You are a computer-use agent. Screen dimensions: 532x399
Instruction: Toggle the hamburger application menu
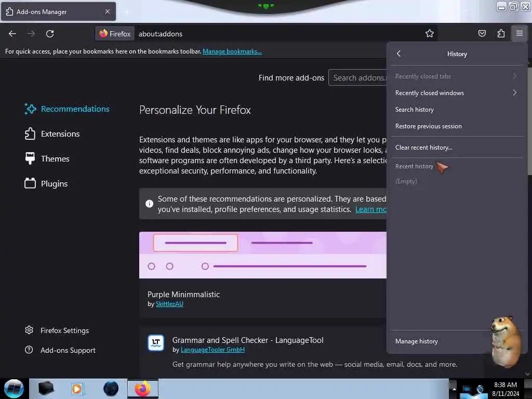[x=519, y=33]
